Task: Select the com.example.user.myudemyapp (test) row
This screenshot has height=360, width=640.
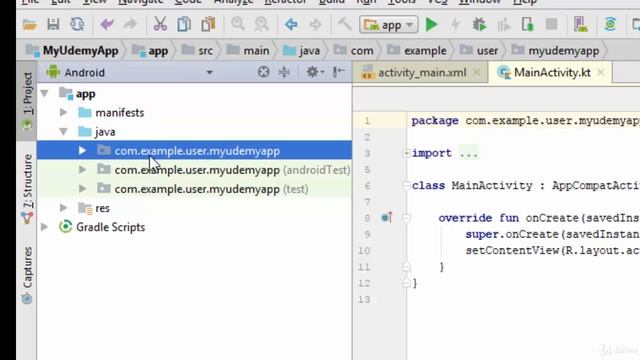Action: 194,189
